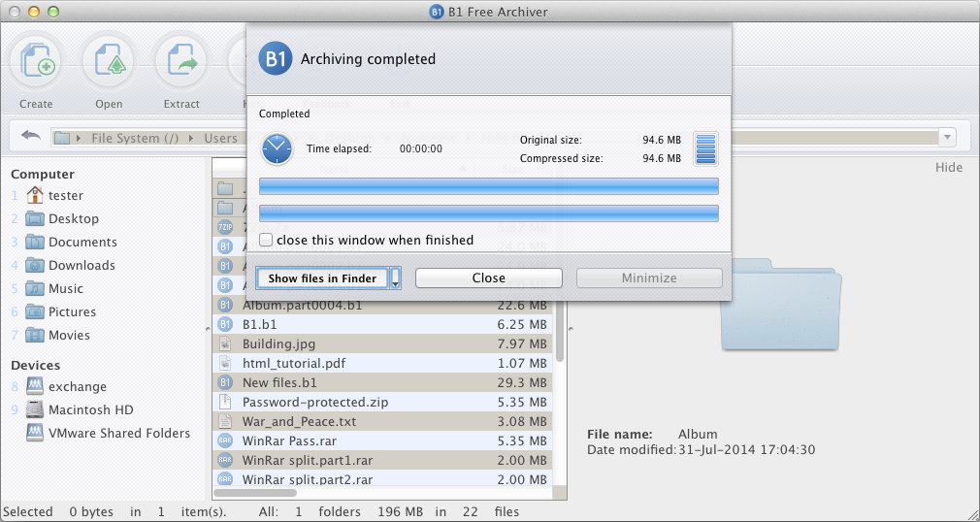Expand the Show files in Finder dropdown arrow
980x522 pixels.
395,278
